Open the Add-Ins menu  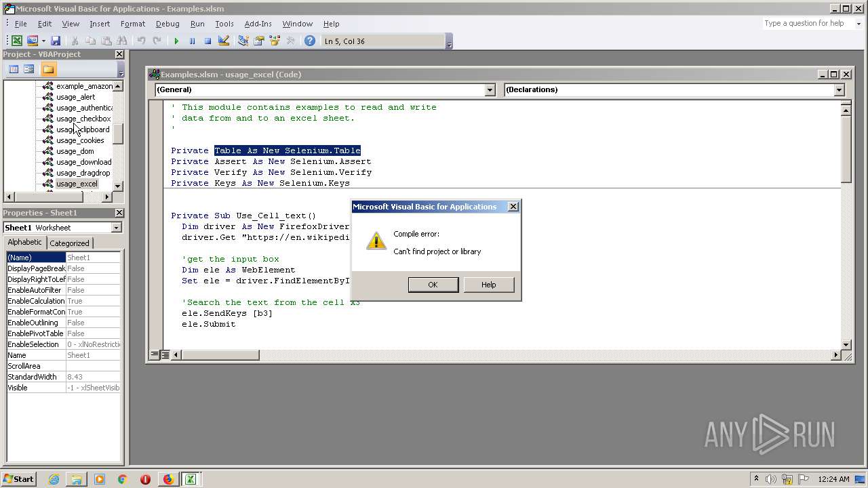pyautogui.click(x=258, y=24)
